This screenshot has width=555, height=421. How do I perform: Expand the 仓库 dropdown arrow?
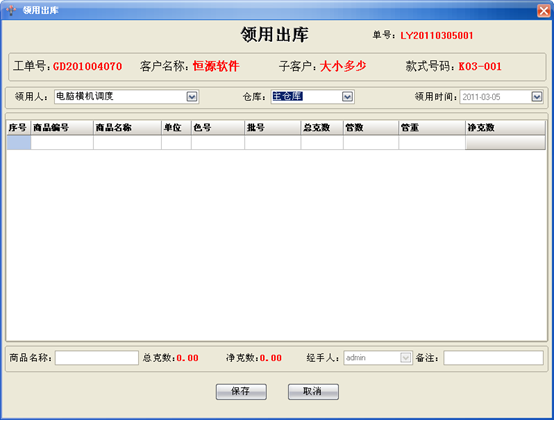click(x=347, y=97)
